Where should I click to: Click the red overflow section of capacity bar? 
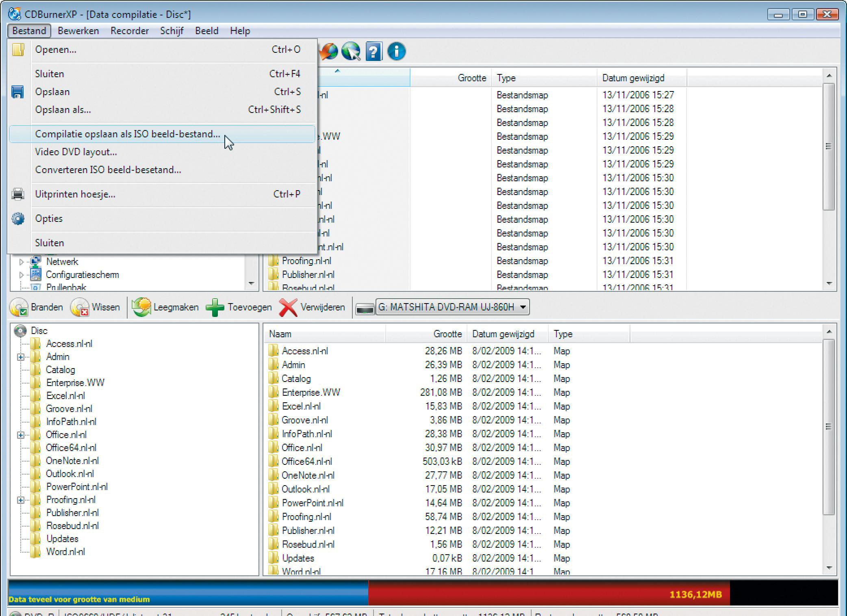[x=549, y=593]
